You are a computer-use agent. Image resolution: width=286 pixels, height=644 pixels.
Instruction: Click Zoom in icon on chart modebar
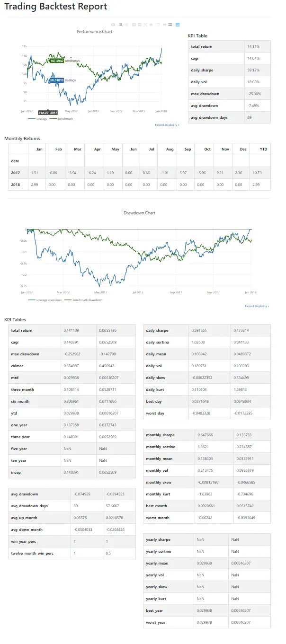[134, 25]
